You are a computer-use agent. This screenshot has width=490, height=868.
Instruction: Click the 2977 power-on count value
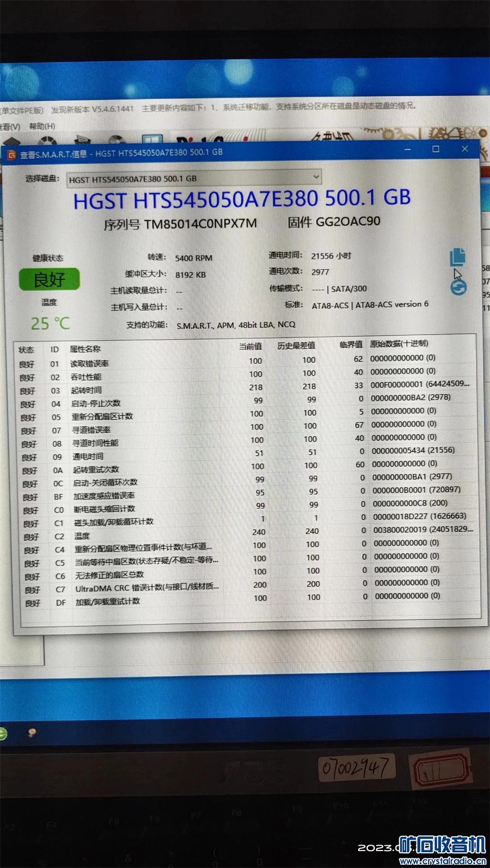point(320,272)
